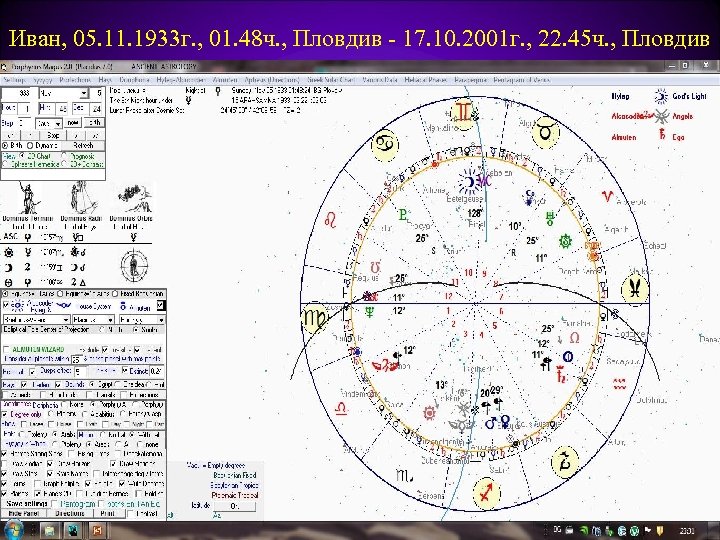Click the day field showing 5
The image size is (720, 540).
point(98,93)
